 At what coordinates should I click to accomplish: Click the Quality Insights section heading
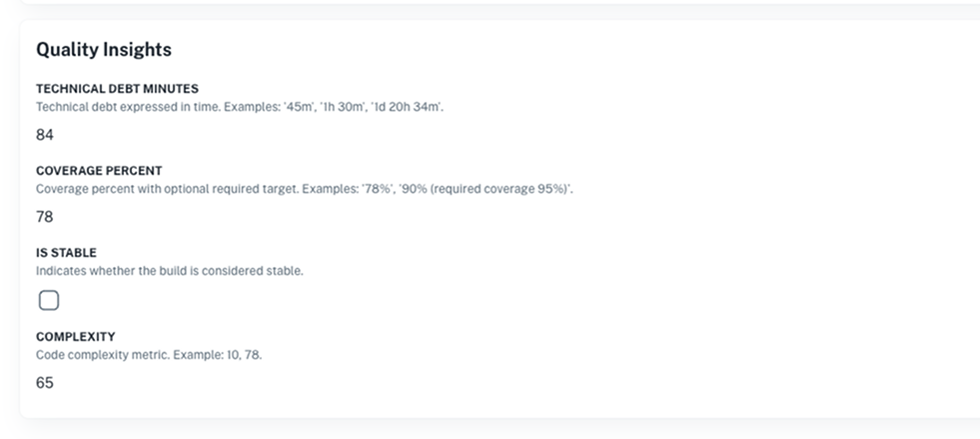click(x=104, y=49)
